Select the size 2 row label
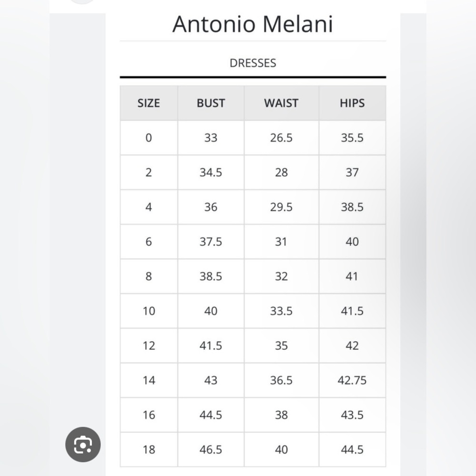Viewport: 476px width, 476px height. click(x=149, y=172)
